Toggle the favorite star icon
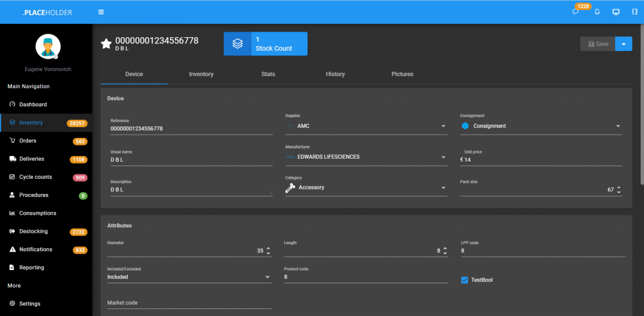644x316 pixels. tap(106, 43)
